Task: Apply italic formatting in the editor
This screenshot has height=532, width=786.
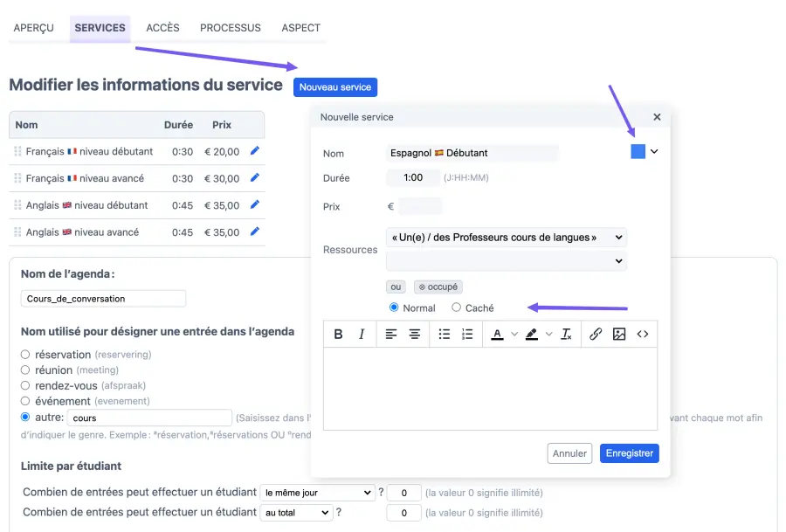Action: click(x=362, y=334)
